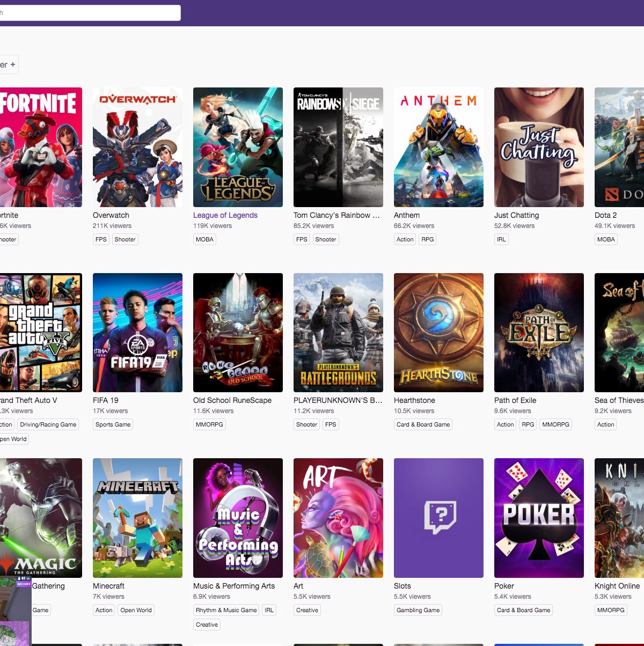Select MMORPG tag under Old School RuneScape

coord(209,424)
